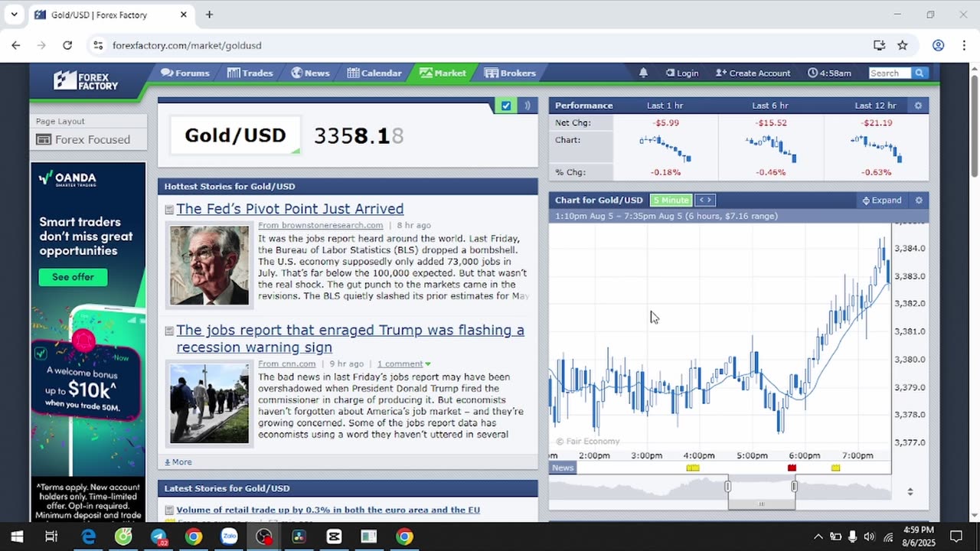Screen dimensions: 980x551
Task: Open Performance panel settings gear
Action: point(918,106)
